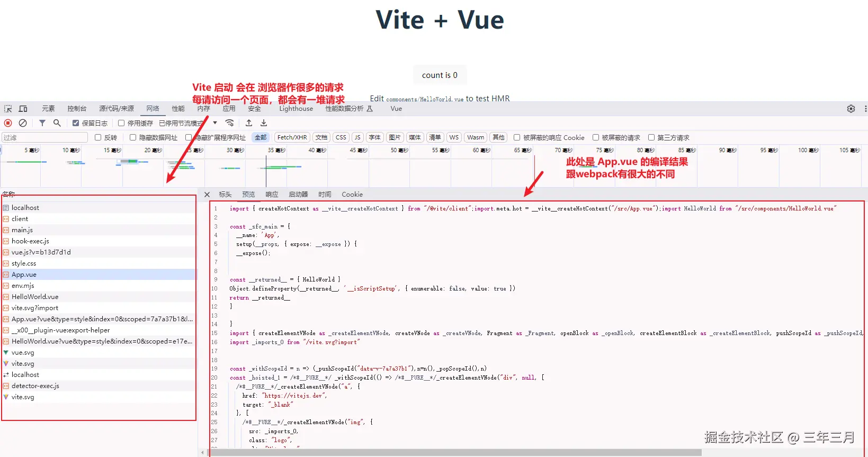Open the Console tab (控制台)
The image size is (868, 457).
[x=77, y=109]
